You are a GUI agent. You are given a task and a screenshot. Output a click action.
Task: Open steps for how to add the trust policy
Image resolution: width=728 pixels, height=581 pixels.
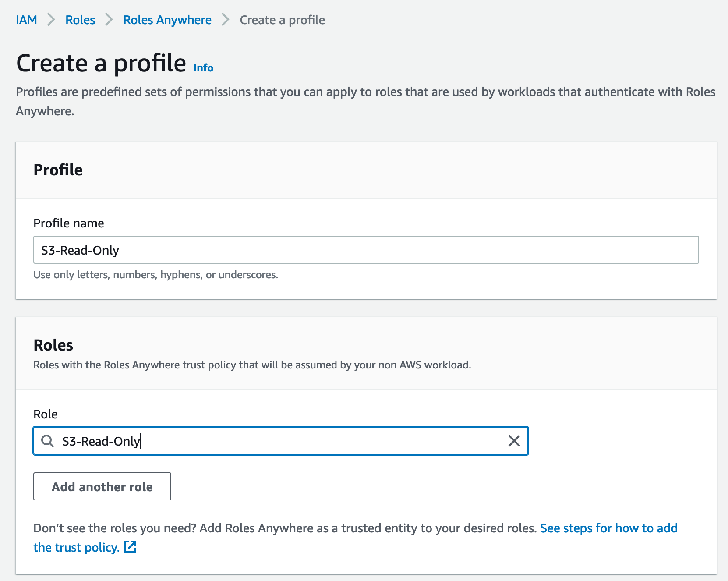coord(608,528)
